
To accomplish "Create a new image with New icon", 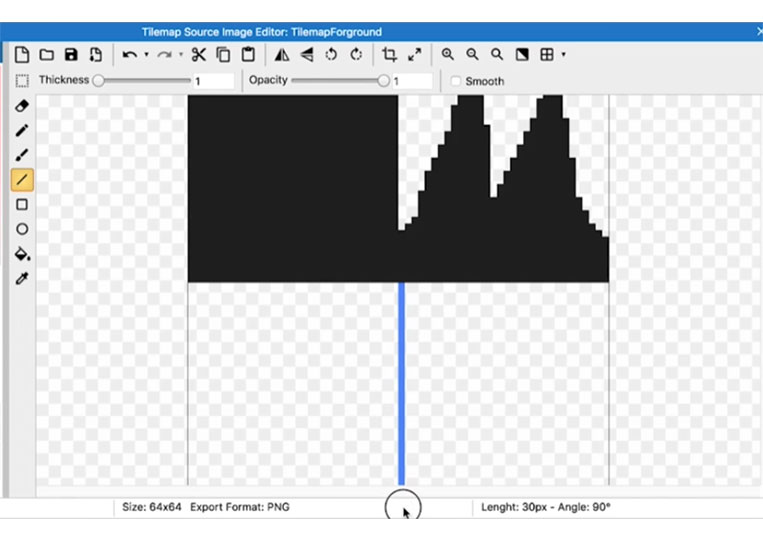I will point(22,54).
